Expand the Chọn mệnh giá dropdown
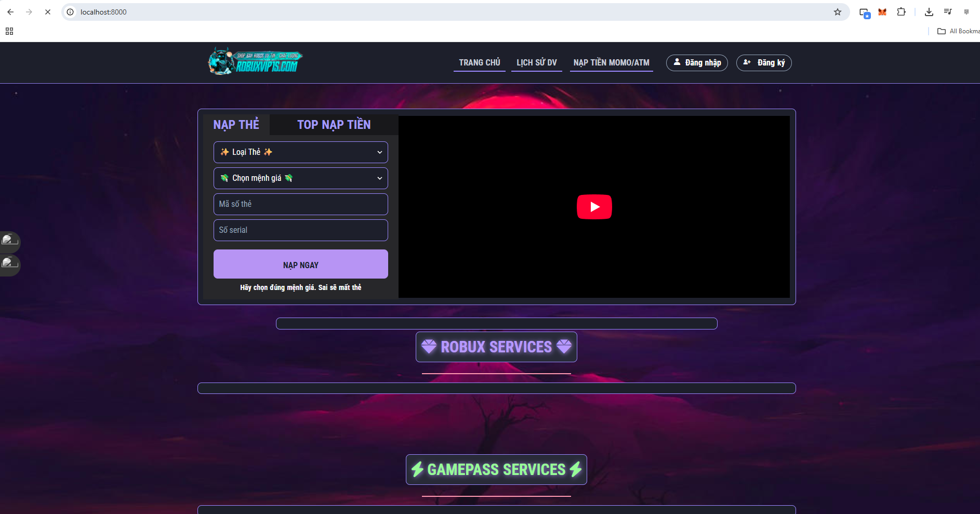The width and height of the screenshot is (980, 514). 300,178
